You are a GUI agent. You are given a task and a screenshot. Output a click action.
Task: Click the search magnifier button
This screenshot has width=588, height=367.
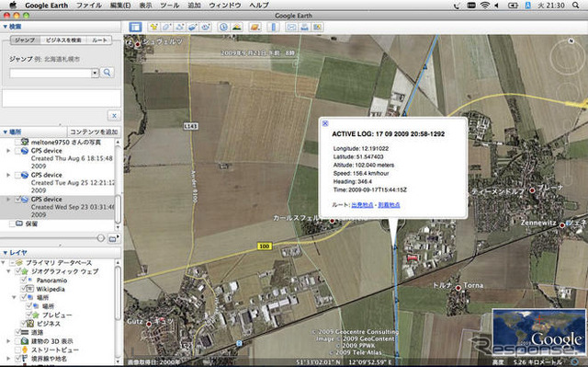pos(107,73)
